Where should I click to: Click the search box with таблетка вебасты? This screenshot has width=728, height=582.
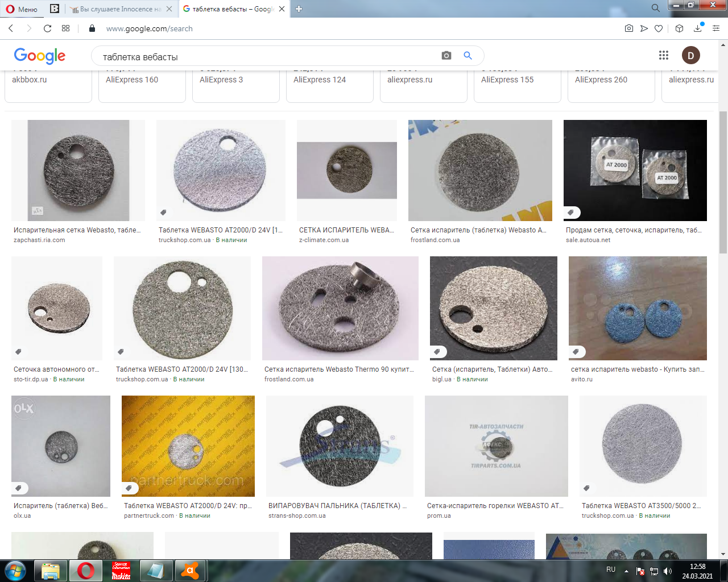[x=267, y=56]
